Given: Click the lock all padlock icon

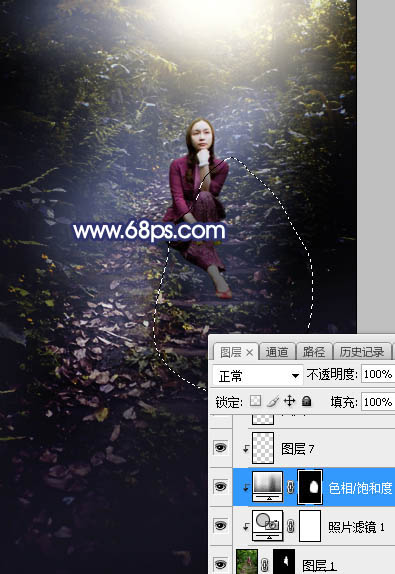Looking at the screenshot, I should click(306, 401).
